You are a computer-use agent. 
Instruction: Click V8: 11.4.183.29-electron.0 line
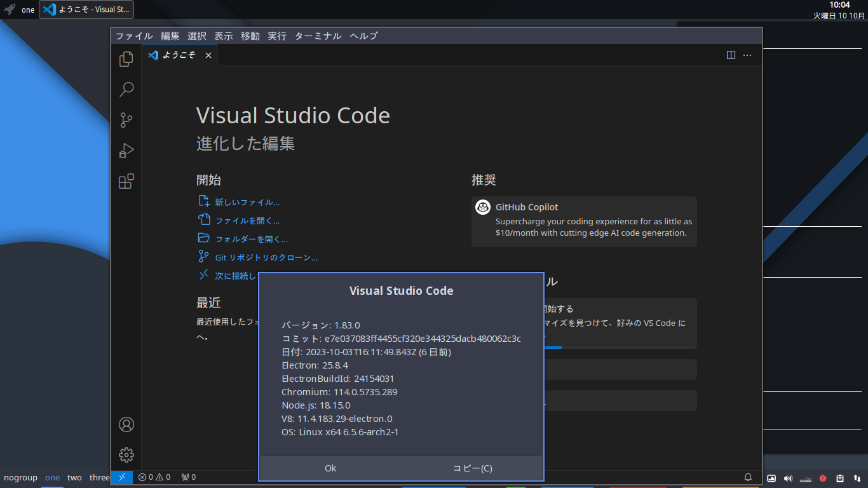[x=337, y=419]
